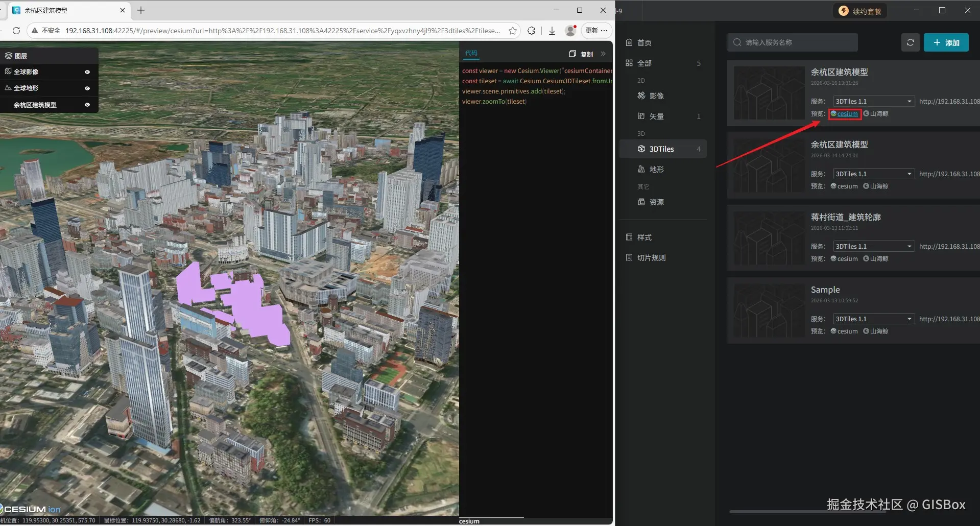Toggle visibility of 全球影像 layer
The height and width of the screenshot is (526, 980).
click(87, 72)
